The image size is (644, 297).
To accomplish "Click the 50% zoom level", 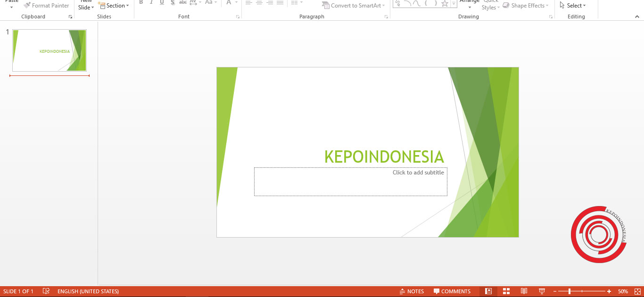I will pyautogui.click(x=623, y=291).
